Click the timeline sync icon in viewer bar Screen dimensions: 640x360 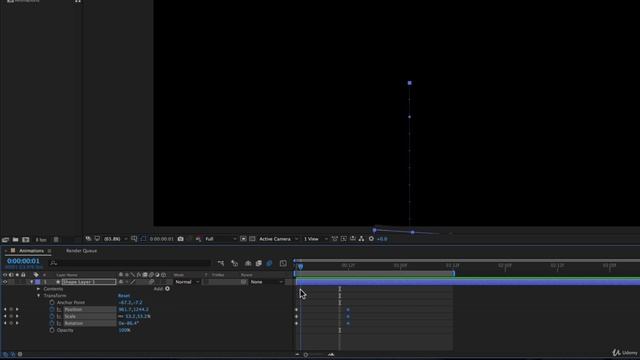click(353, 239)
